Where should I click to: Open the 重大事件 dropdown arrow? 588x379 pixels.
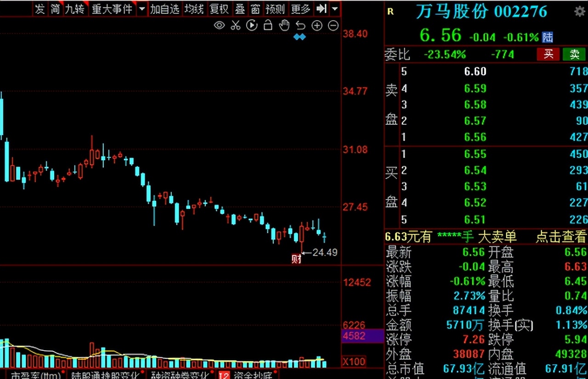coord(141,9)
